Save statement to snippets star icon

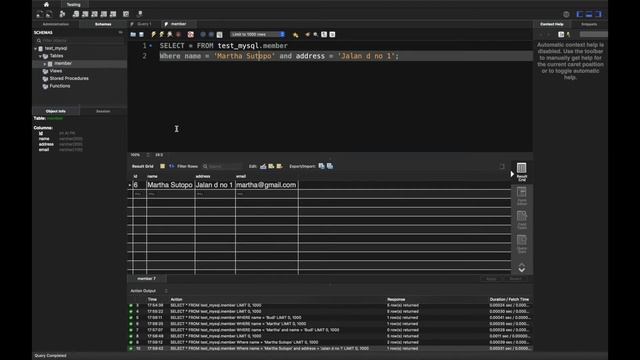point(296,35)
